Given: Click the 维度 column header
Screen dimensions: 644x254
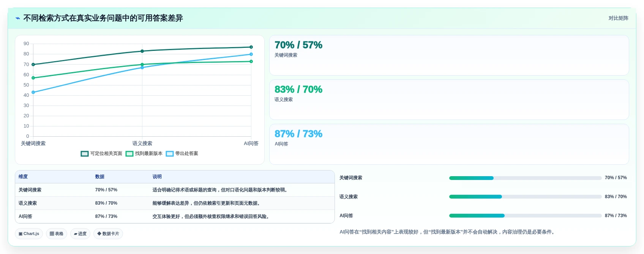Looking at the screenshot, I should click(x=23, y=177).
